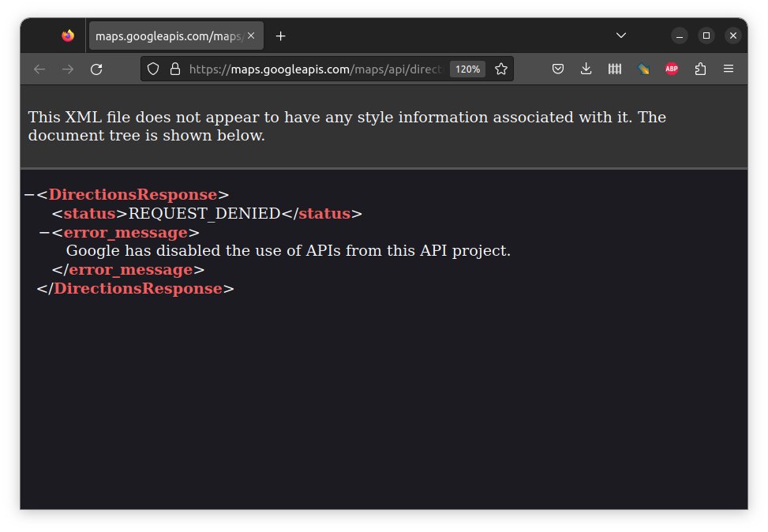Viewport: 768px width, 532px height.
Task: Click 'Google has disabled the use' message
Action: tap(288, 251)
